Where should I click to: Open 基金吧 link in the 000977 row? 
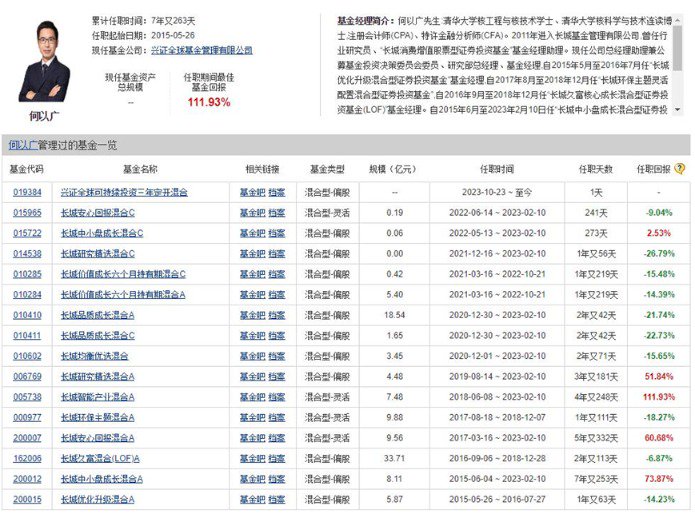click(x=252, y=417)
